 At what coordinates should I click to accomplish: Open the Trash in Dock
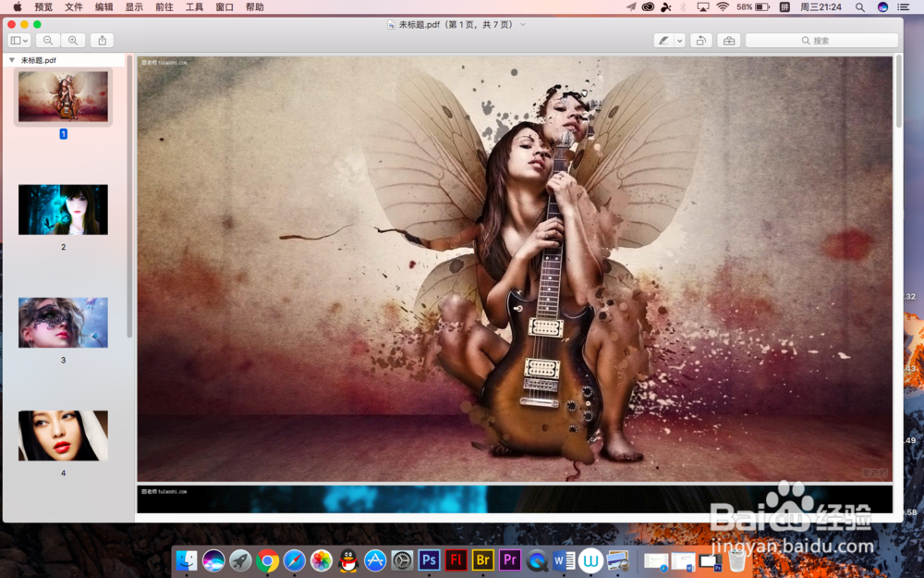point(736,560)
